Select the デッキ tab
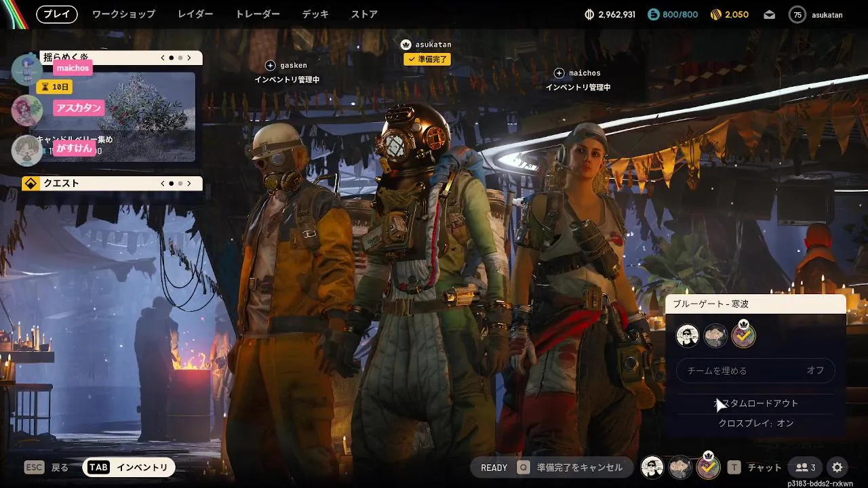 pos(315,14)
